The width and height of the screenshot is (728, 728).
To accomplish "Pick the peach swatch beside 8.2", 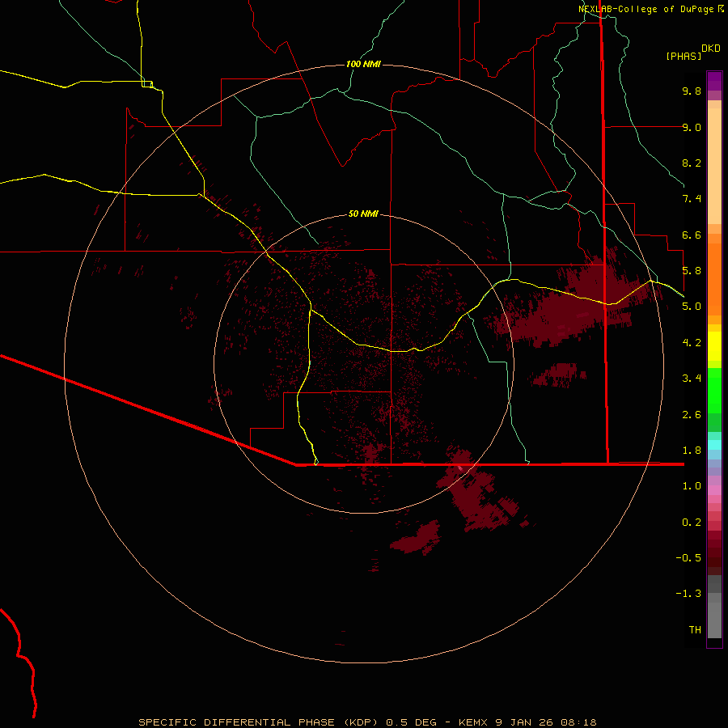I will click(714, 166).
